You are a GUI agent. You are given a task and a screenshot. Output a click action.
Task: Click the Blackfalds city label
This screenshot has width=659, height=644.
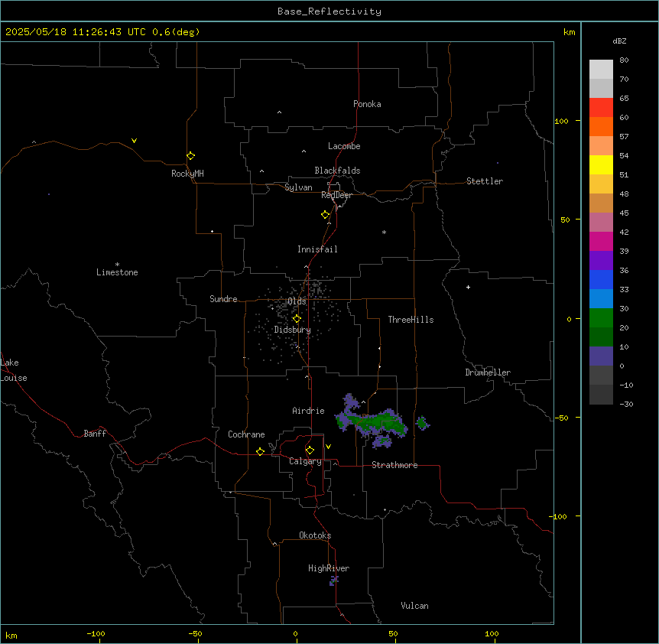tap(337, 171)
